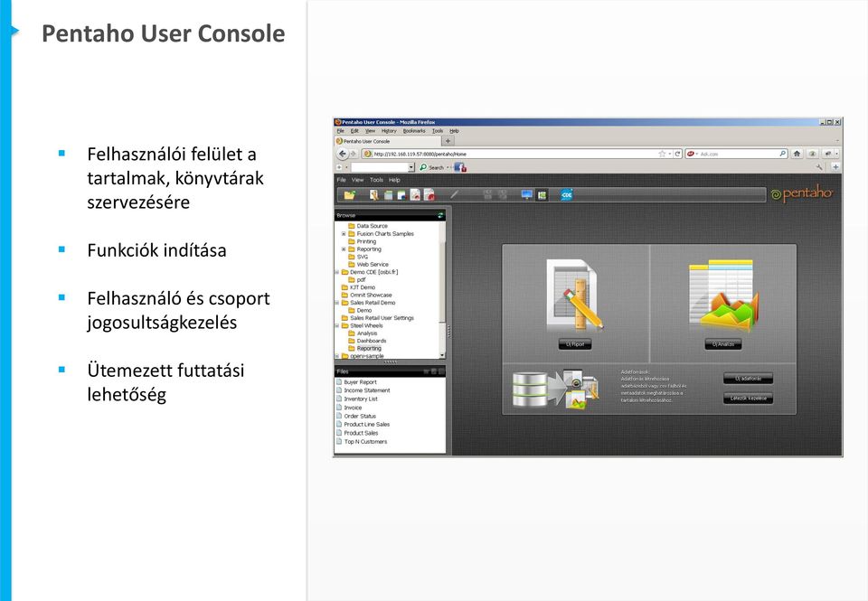Click the blue monitor icon in Pentaho toolbar
Screen dimensions: 868x601
[526, 195]
